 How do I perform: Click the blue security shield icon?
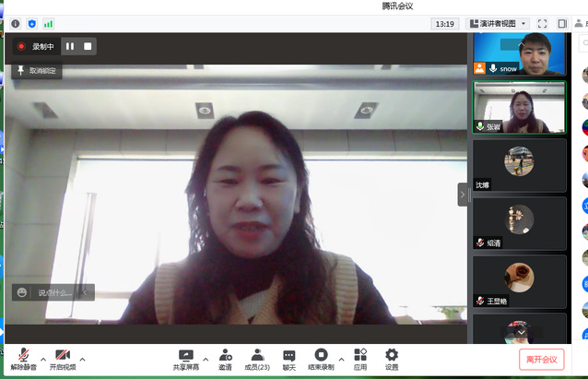coord(32,23)
